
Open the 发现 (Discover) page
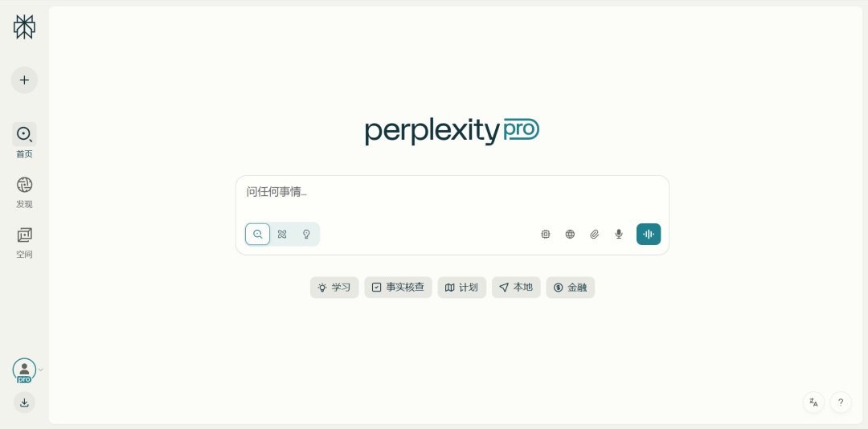[24, 191]
